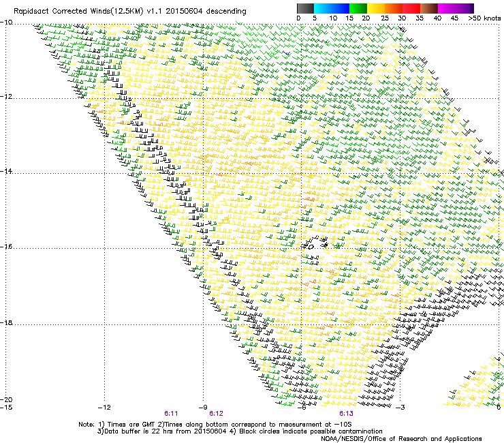Click the magenta-purple 40-50 knots legend segment
This screenshot has width=504, height=443.
coord(456,8)
